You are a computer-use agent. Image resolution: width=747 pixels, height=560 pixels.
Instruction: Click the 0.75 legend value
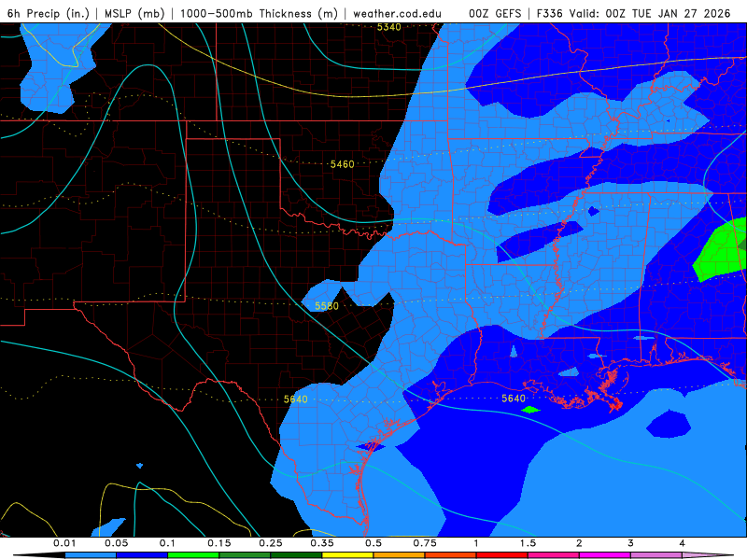(x=425, y=543)
